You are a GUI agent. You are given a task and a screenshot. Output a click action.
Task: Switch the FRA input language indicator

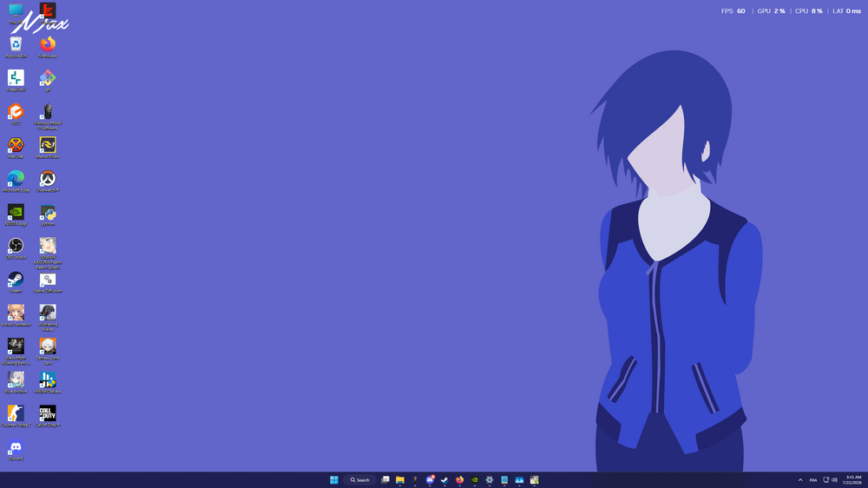click(813, 479)
